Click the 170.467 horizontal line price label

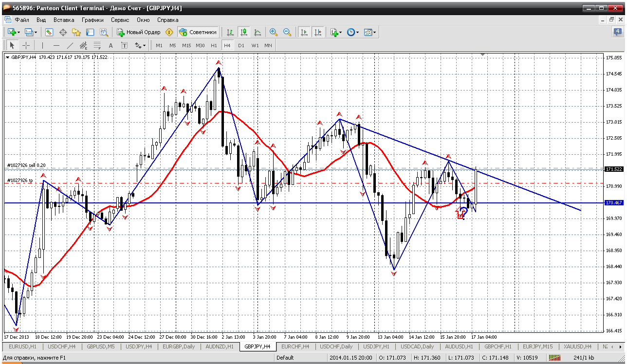pyautogui.click(x=614, y=202)
